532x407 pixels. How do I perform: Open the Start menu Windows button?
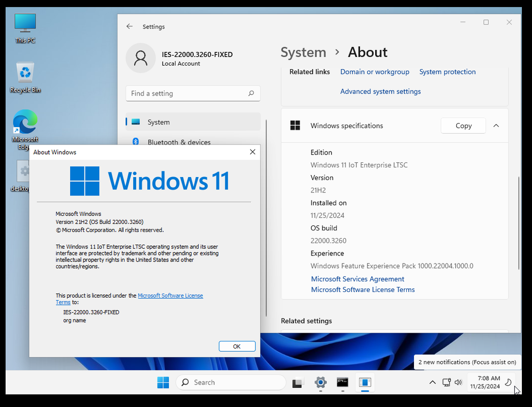[163, 382]
